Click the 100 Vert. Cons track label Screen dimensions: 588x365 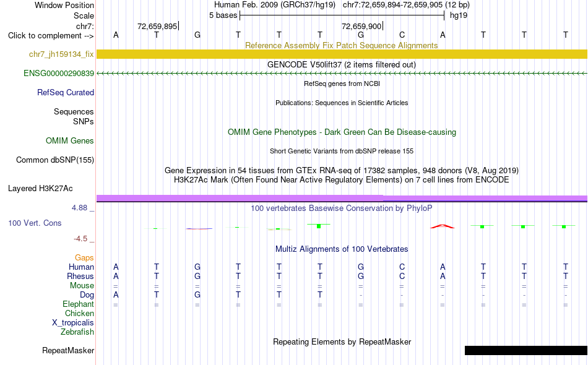point(35,223)
